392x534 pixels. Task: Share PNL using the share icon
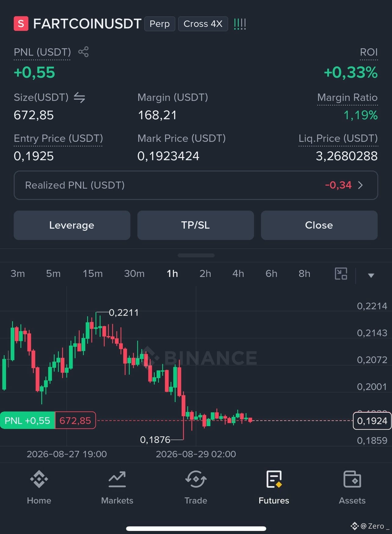click(x=83, y=52)
